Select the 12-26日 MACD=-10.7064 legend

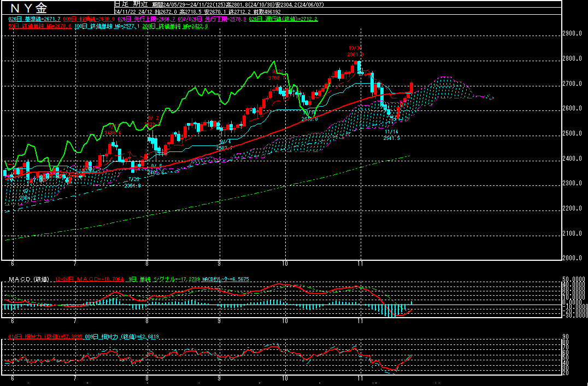90,279
